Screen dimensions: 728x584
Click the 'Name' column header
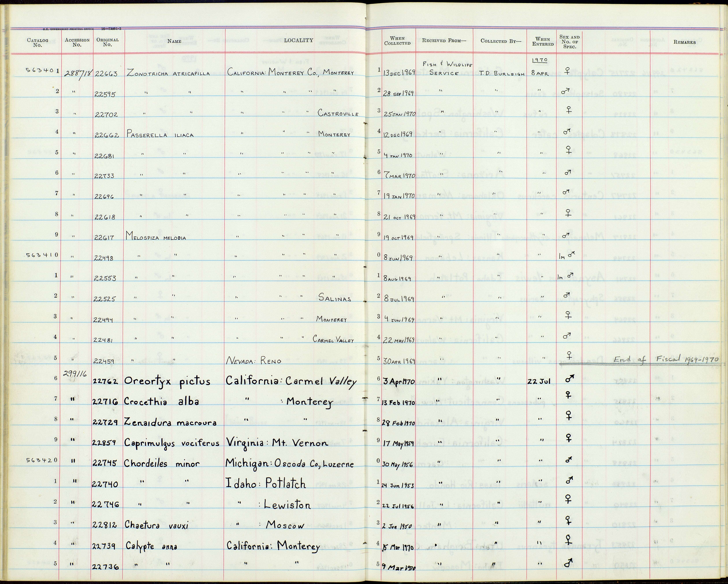click(x=175, y=41)
